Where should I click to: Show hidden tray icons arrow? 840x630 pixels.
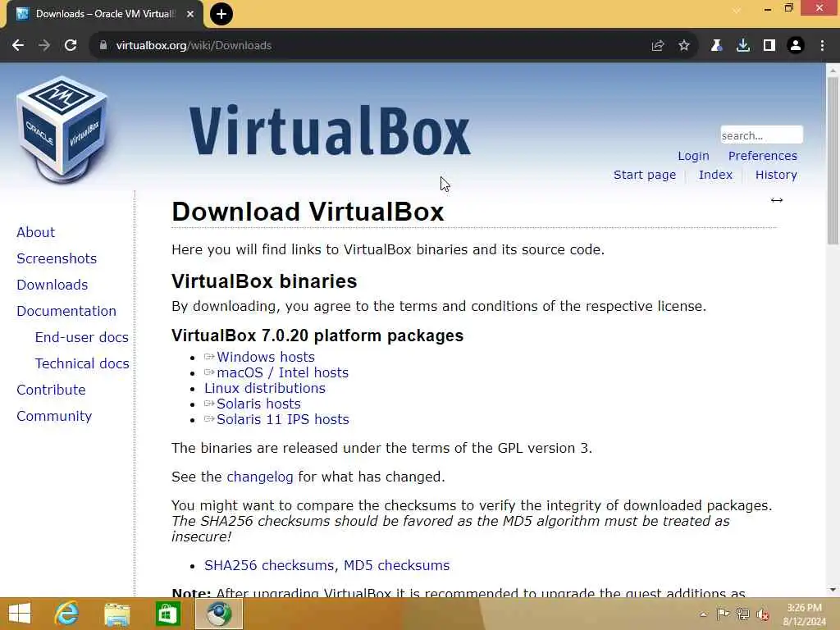(x=703, y=614)
